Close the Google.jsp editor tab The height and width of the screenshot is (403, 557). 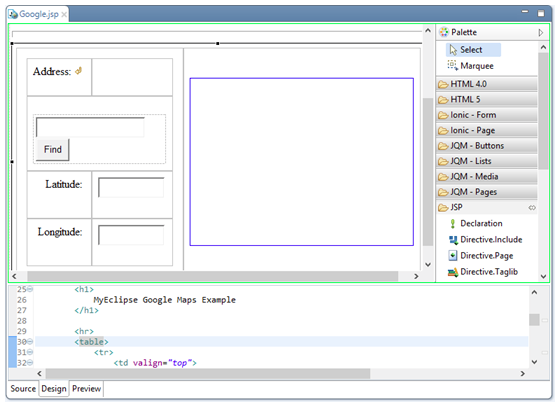(64, 15)
